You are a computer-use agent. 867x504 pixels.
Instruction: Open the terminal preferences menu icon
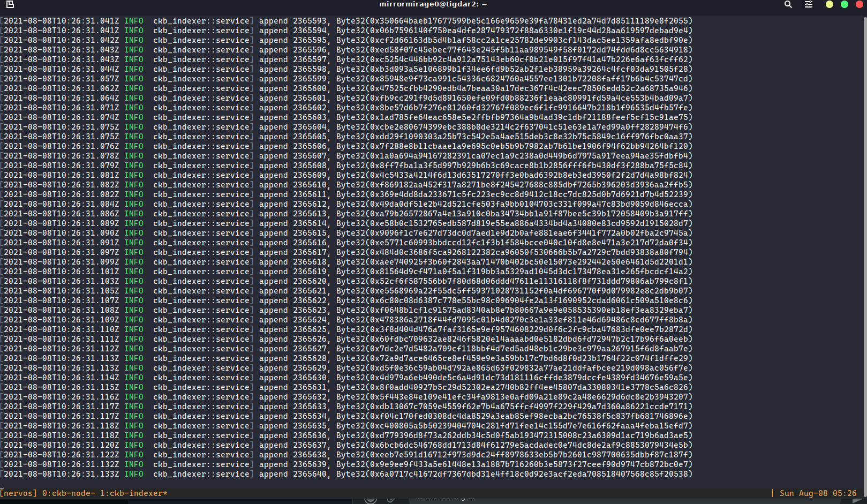pyautogui.click(x=809, y=4)
